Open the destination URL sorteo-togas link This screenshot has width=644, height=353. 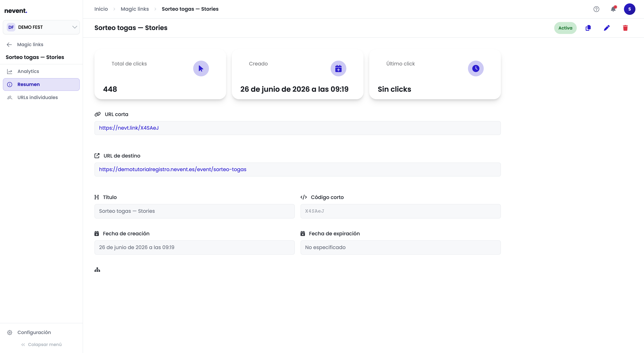coord(172,169)
